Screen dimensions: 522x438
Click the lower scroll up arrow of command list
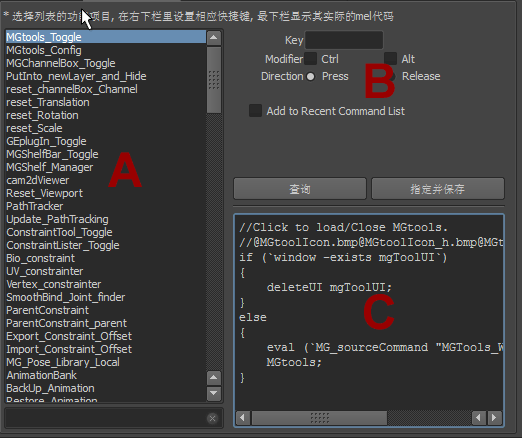(214, 378)
